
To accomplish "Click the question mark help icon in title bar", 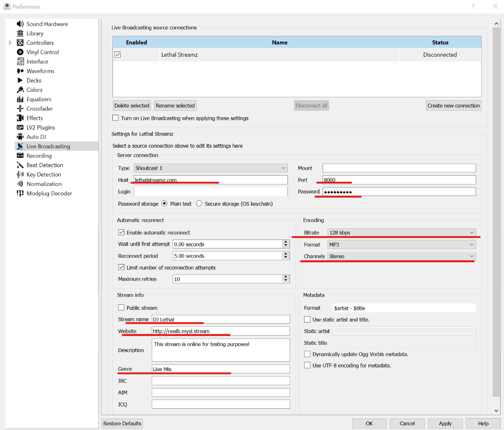I will [x=473, y=6].
